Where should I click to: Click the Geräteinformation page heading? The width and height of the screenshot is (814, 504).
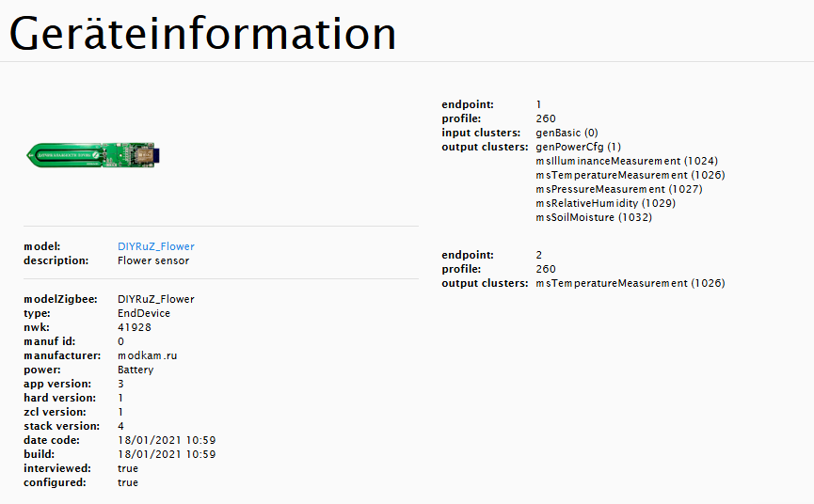tap(202, 34)
